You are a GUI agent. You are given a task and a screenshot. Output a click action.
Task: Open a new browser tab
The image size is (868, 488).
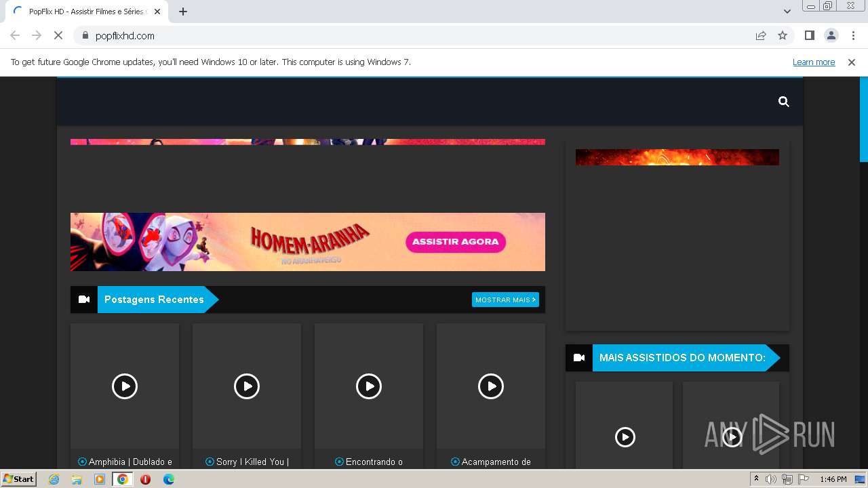(x=183, y=12)
